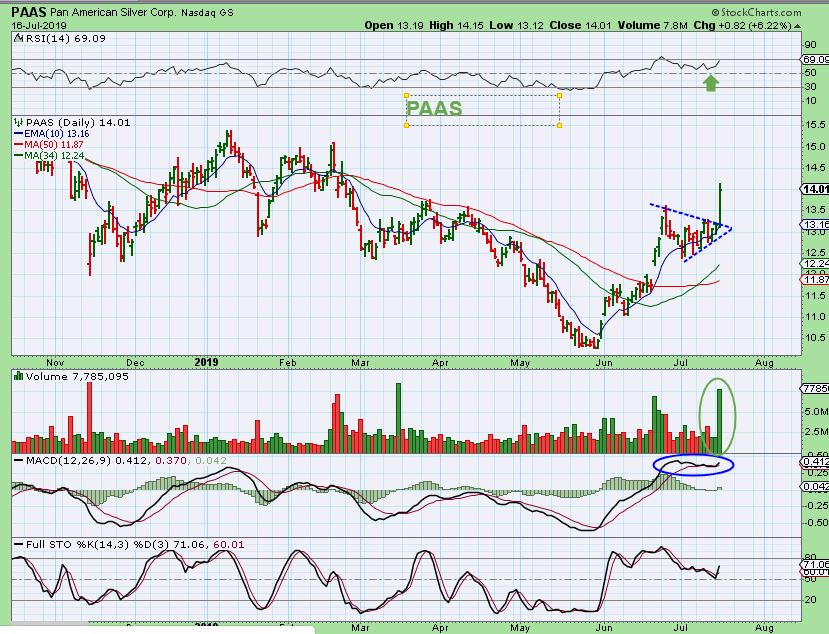Click the Dec label under the price chart
This screenshot has height=634, width=829.
coord(135,363)
